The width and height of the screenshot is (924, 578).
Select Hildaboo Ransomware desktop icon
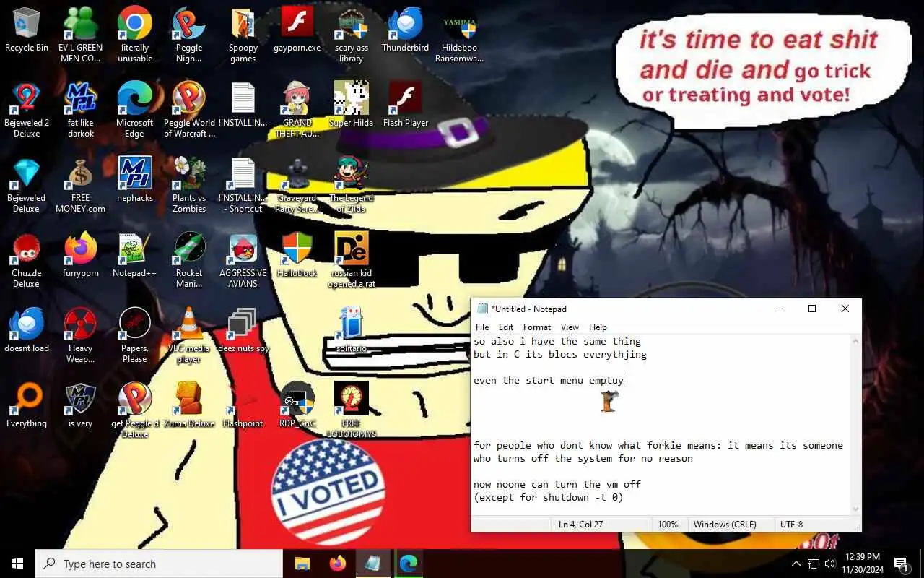click(x=460, y=35)
